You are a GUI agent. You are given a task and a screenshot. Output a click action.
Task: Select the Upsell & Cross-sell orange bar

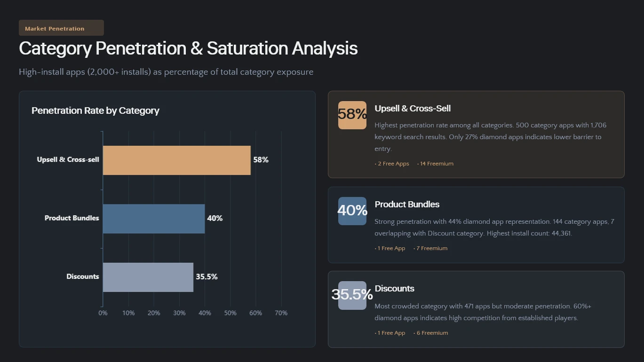pos(176,160)
